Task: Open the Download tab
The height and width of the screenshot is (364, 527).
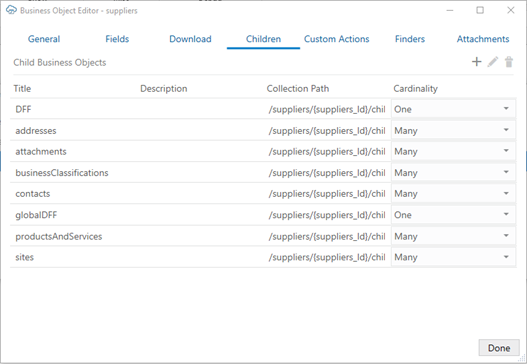Action: (190, 39)
